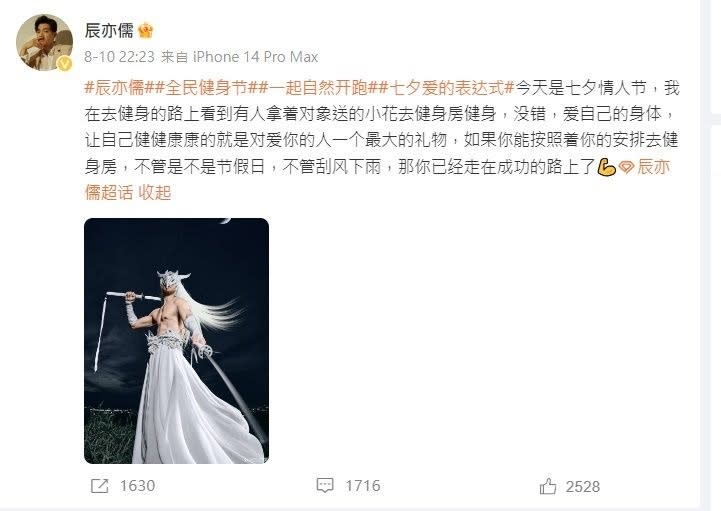
Task: Click the flexed bicep emoji
Action: pyautogui.click(x=607, y=167)
